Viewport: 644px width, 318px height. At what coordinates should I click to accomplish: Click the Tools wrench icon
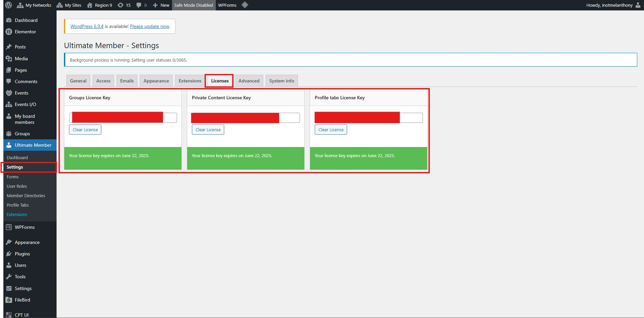9,277
